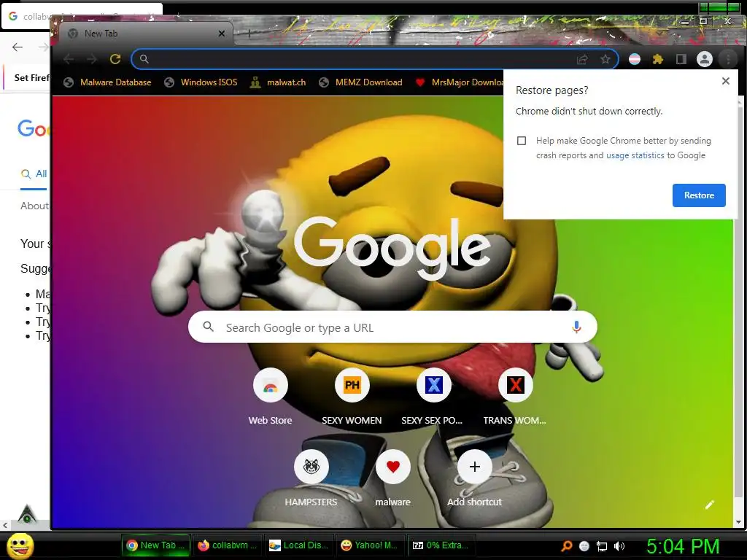Open the share page icon in address bar
The image size is (747, 560).
click(x=582, y=59)
